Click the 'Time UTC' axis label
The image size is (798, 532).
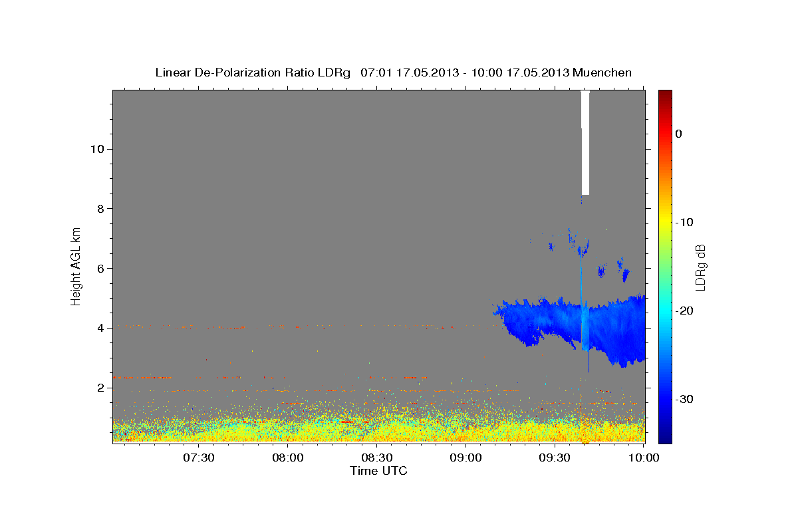tap(378, 471)
